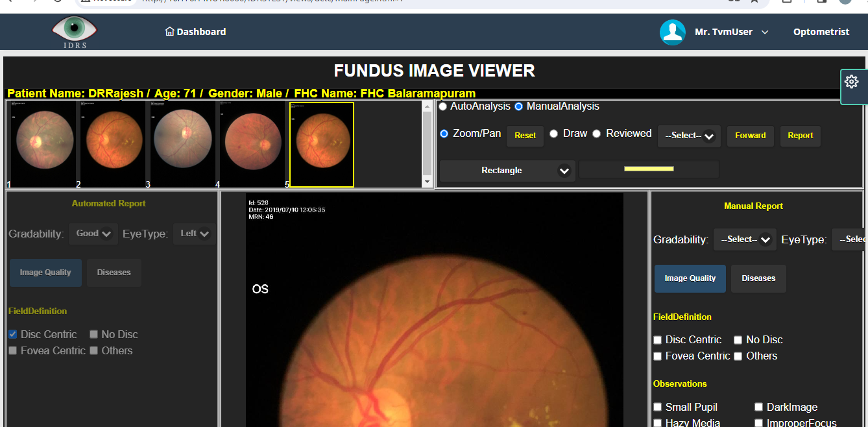The height and width of the screenshot is (427, 868).
Task: Click the thumbnail strip scroll down arrow
Action: (x=427, y=183)
